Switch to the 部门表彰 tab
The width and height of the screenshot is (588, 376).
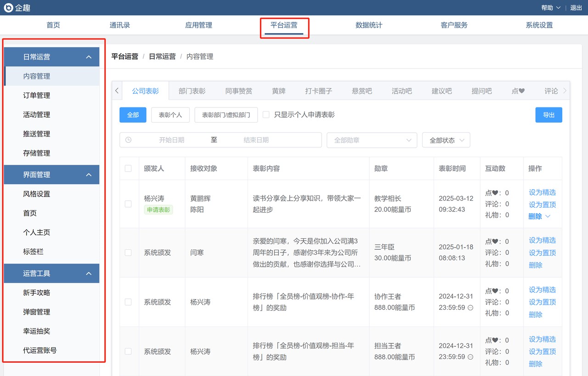pos(192,91)
